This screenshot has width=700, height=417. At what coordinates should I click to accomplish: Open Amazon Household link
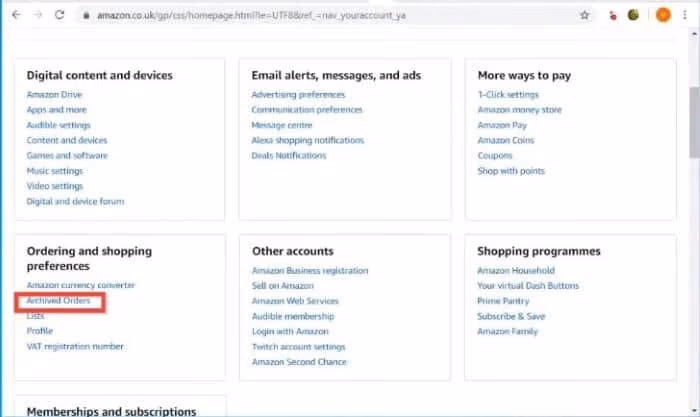click(516, 271)
